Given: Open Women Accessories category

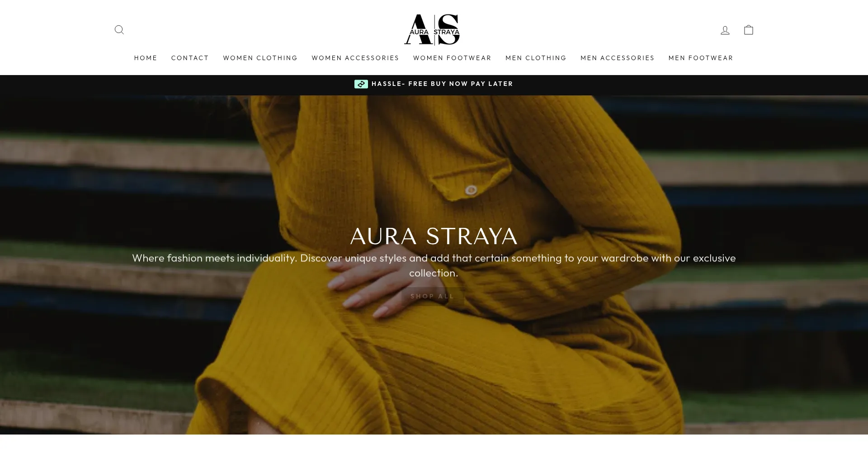Looking at the screenshot, I should click(355, 58).
